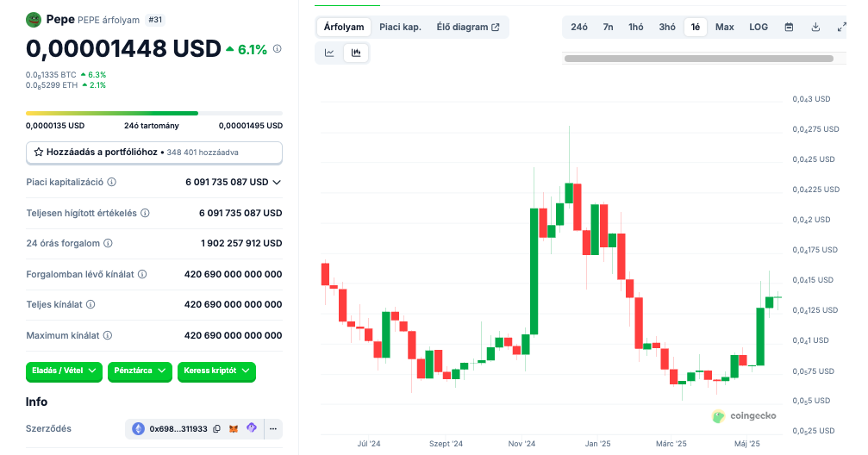Open more contract options ellipsis
Image resolution: width=868 pixels, height=455 pixels.
[273, 428]
